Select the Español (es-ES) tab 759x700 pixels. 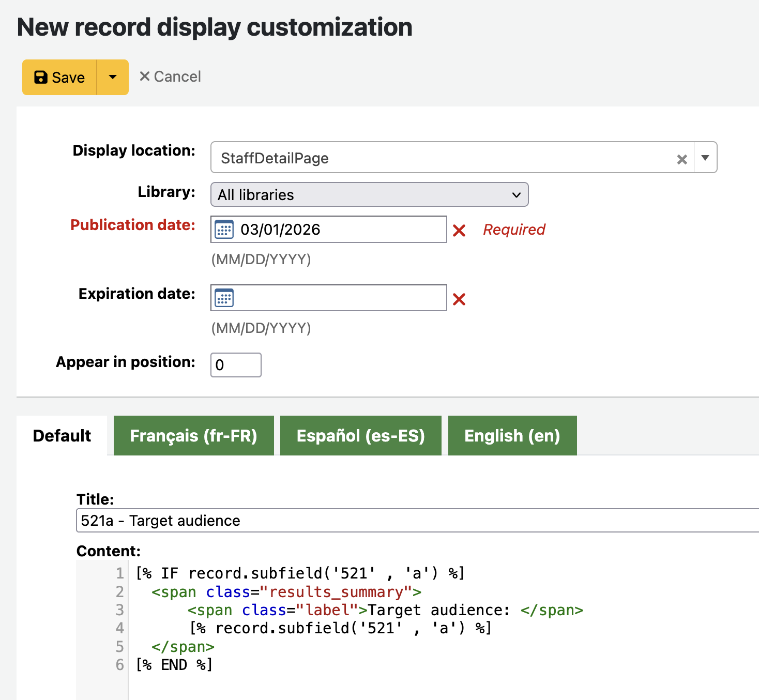click(x=360, y=436)
